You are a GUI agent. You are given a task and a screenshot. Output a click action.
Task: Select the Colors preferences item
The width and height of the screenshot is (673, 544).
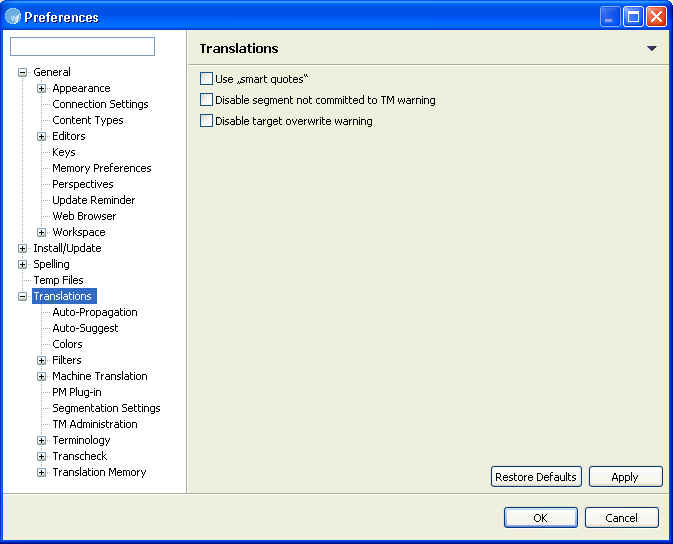coord(67,344)
